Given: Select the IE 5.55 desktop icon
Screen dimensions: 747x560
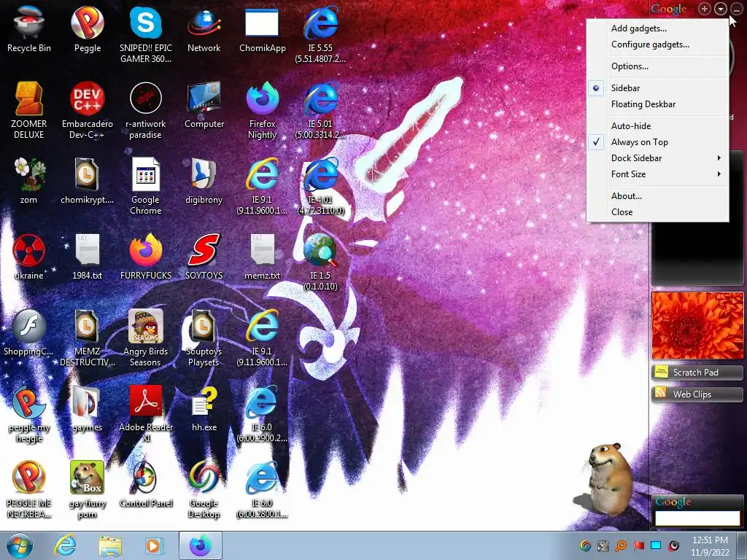Looking at the screenshot, I should 320,34.
